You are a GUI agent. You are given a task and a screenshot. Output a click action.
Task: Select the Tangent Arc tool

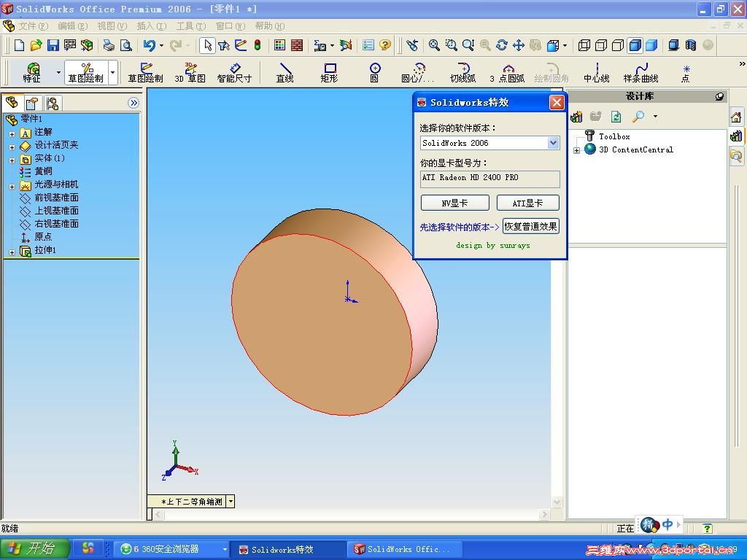pos(463,72)
